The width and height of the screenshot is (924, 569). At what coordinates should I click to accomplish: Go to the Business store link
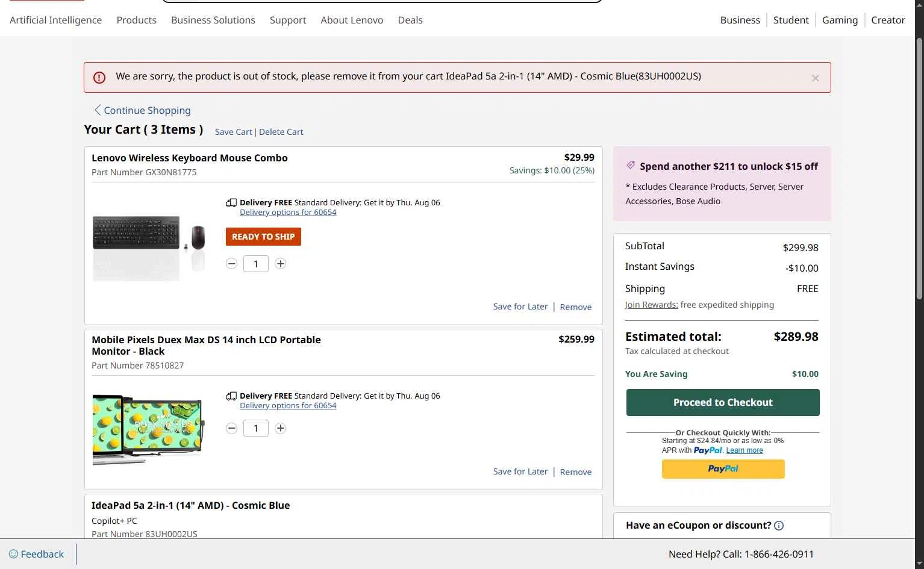pyautogui.click(x=740, y=20)
